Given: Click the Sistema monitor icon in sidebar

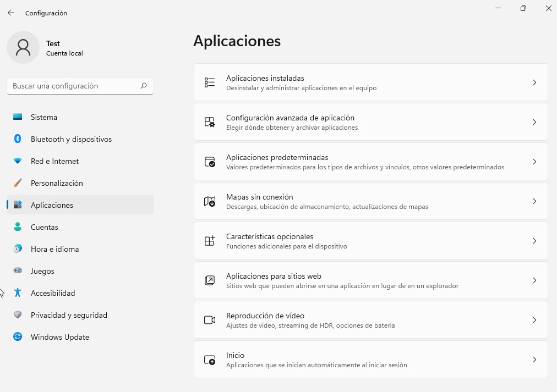Looking at the screenshot, I should (18, 117).
